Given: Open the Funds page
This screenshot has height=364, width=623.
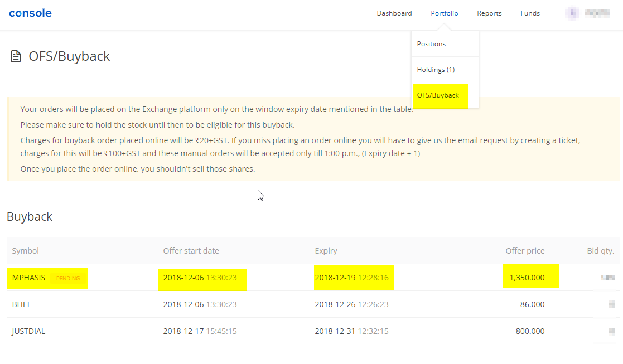Looking at the screenshot, I should 530,13.
